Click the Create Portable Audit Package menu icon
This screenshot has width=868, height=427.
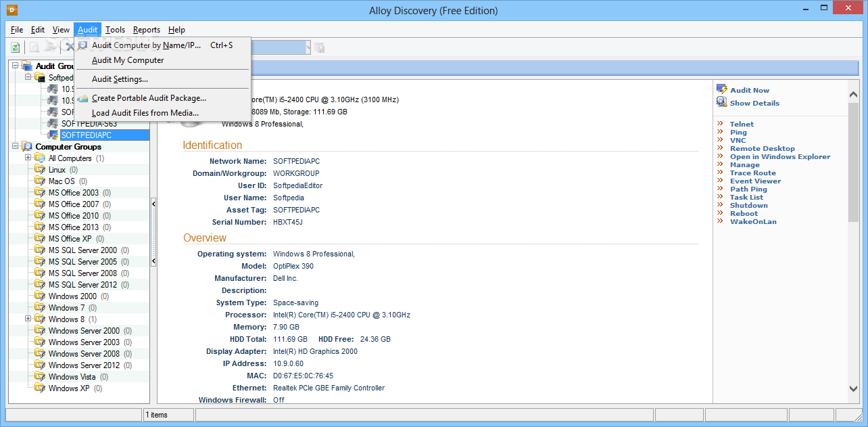coord(82,98)
